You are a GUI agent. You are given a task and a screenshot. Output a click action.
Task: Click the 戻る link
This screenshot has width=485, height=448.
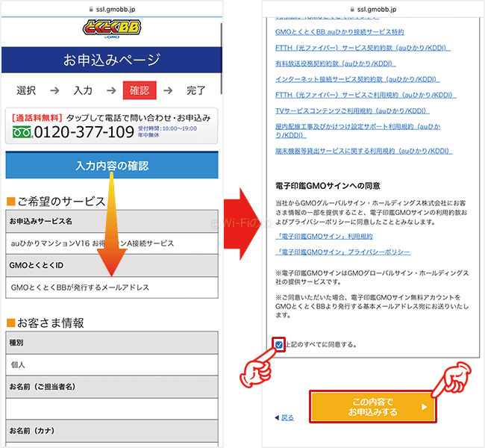coord(287,417)
